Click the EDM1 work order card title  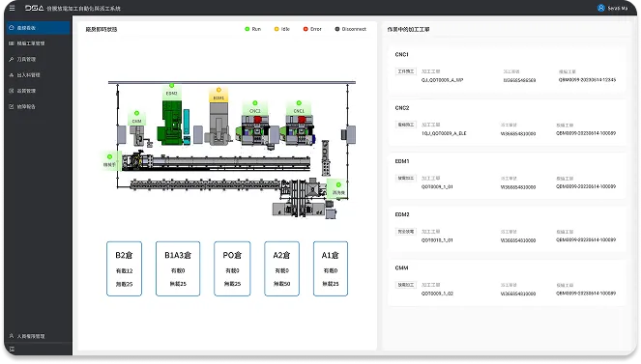click(402, 161)
